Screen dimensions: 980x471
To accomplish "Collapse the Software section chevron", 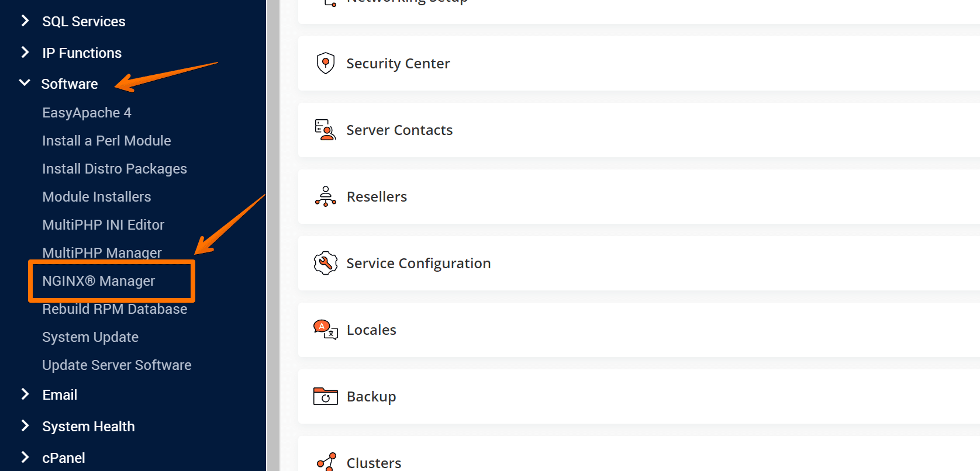I will 25,83.
